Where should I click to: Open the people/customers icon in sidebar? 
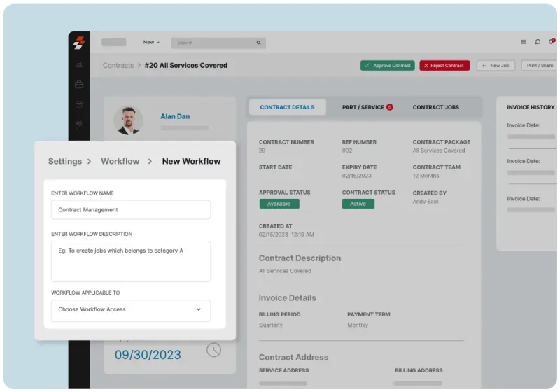(79, 124)
